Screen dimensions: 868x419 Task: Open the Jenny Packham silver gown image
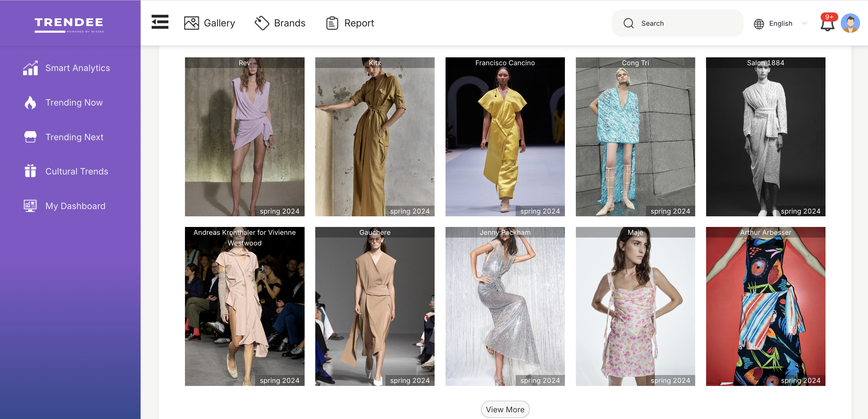505,306
